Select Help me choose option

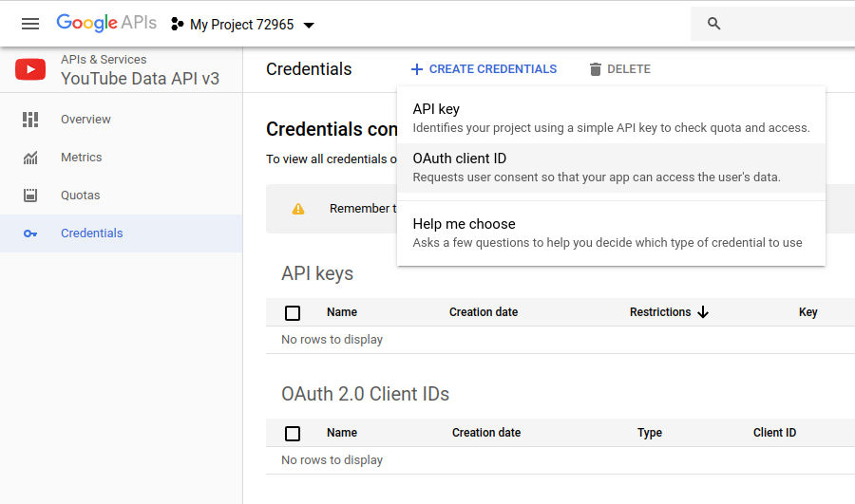[611, 233]
